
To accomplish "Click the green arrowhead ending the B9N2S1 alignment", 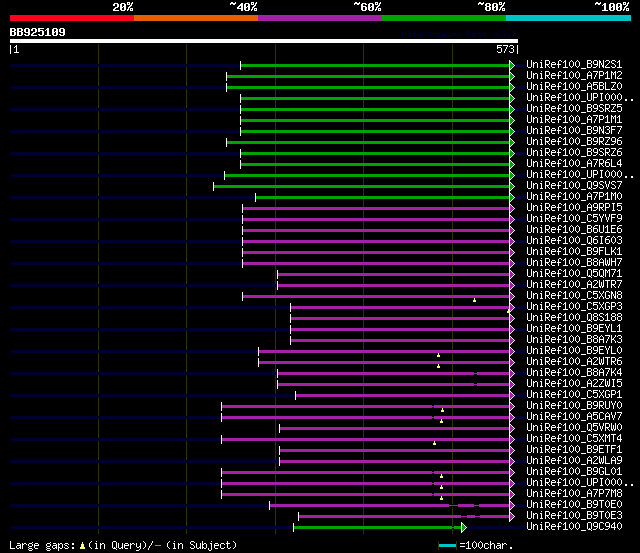I will 512,65.
